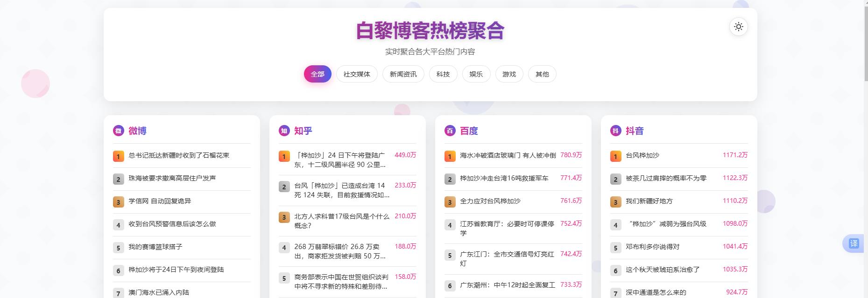Click rank badge 1 in the Douyin list
The width and height of the screenshot is (868, 298).
615,156
